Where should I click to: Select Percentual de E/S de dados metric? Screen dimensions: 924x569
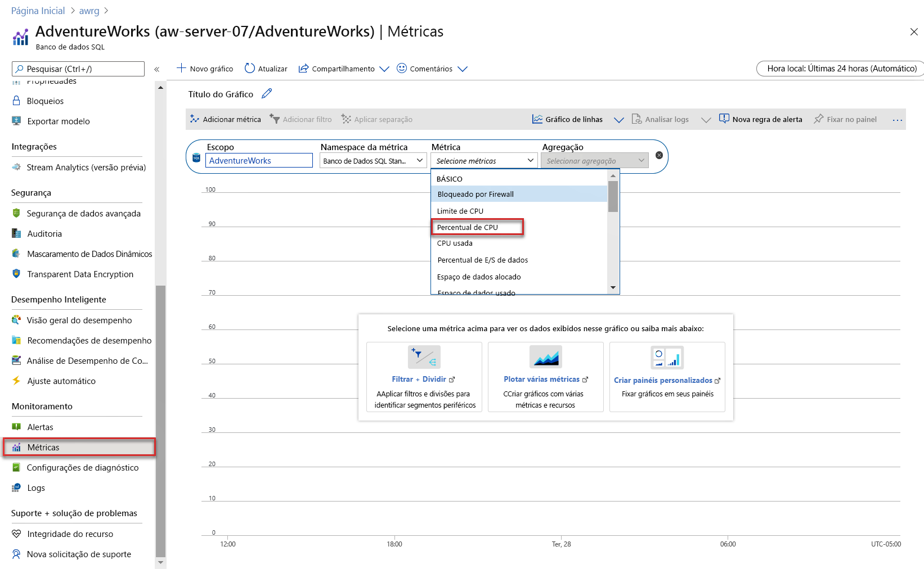pyautogui.click(x=519, y=260)
